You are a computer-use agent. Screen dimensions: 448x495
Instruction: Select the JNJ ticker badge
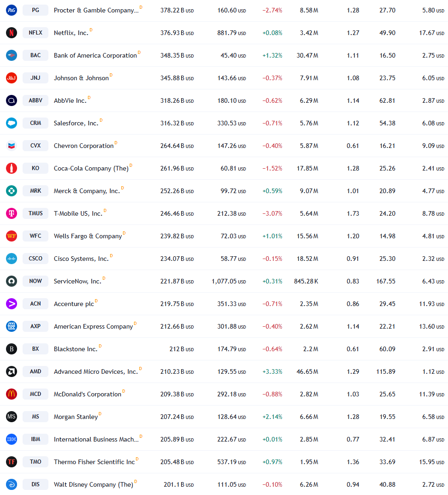coord(35,78)
